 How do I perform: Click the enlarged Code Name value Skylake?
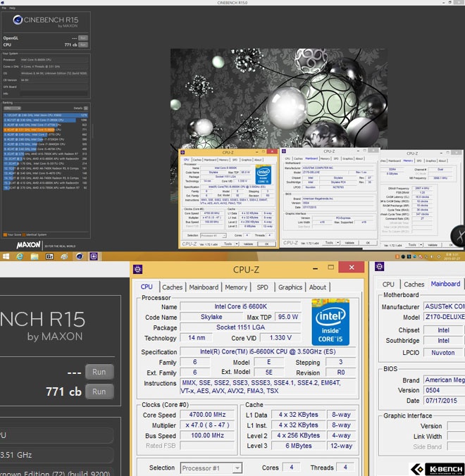(211, 317)
